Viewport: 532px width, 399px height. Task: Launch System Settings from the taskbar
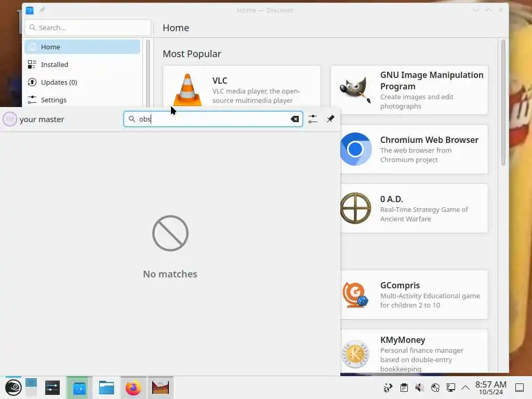coord(52,388)
